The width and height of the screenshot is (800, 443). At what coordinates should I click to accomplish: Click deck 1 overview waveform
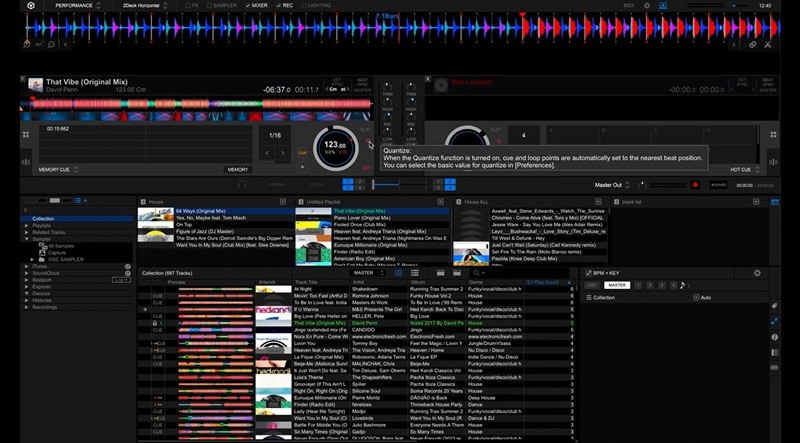195,104
